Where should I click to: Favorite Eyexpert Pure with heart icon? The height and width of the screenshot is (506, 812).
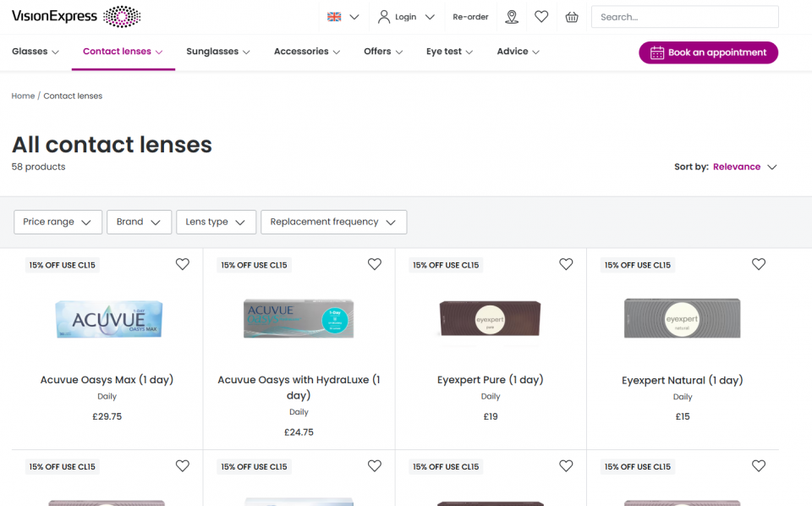[x=566, y=264]
